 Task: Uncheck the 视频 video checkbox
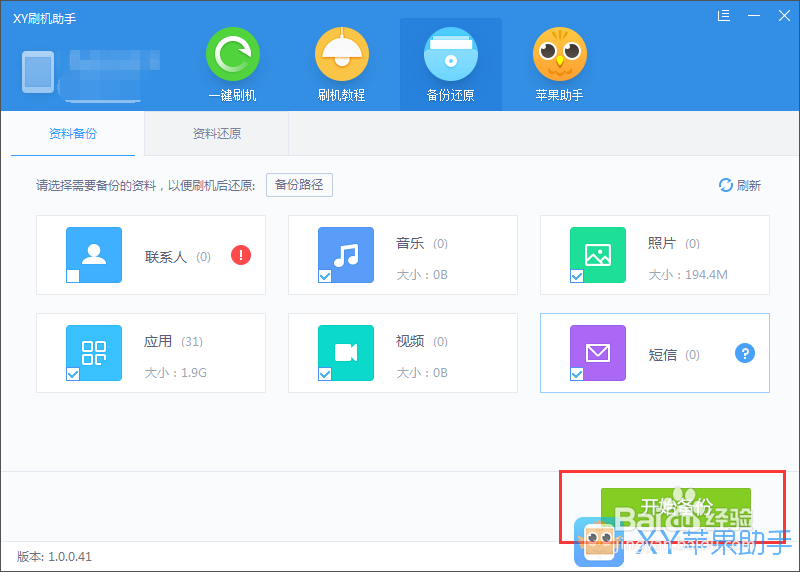click(325, 374)
